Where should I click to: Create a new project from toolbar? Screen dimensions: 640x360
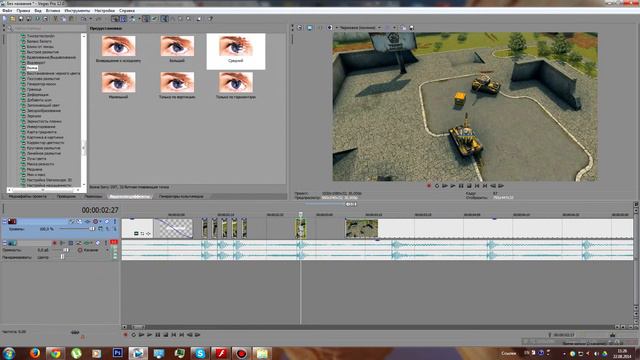4,19
